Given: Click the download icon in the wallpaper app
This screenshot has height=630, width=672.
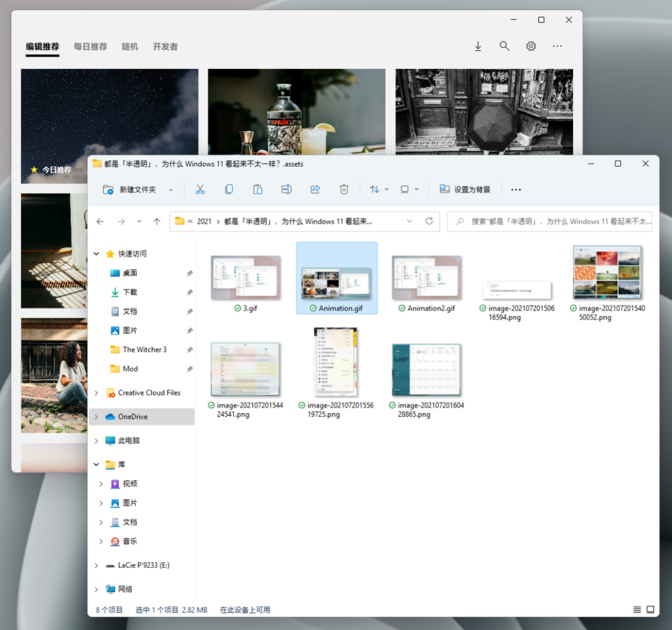Looking at the screenshot, I should pos(477,46).
